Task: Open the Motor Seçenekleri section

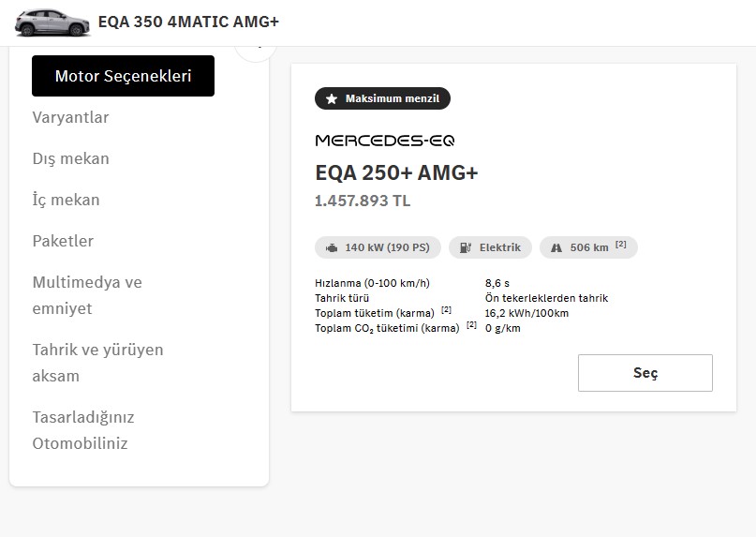Action: (x=123, y=76)
